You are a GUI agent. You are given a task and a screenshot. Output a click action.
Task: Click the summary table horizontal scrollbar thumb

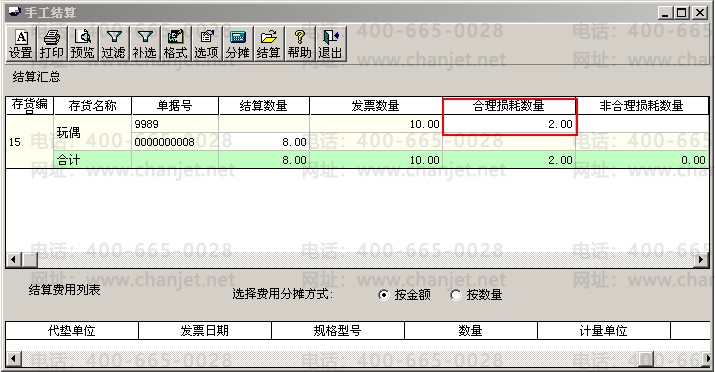[30, 260]
